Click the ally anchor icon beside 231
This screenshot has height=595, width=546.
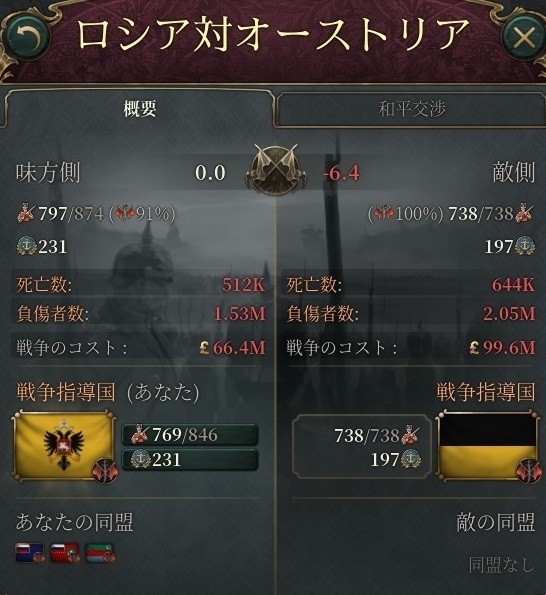point(27,246)
